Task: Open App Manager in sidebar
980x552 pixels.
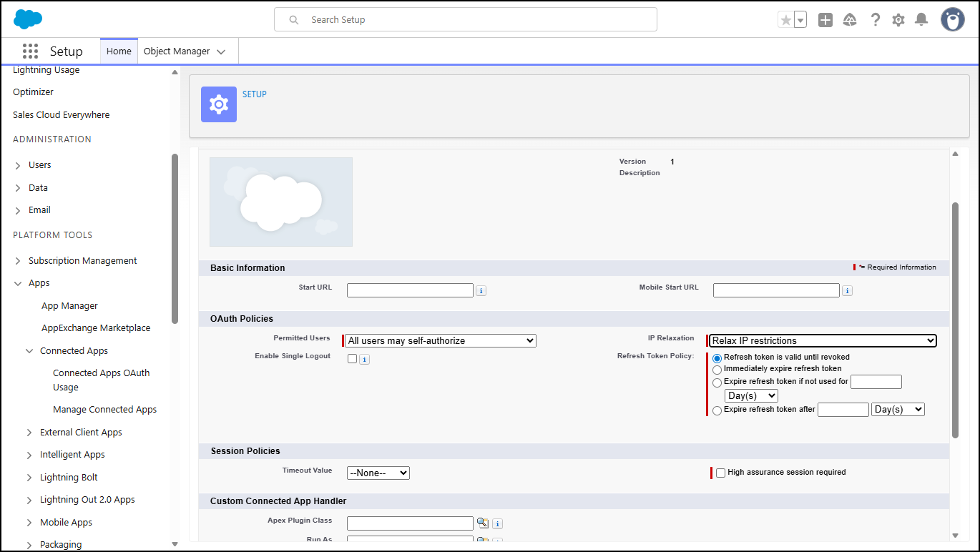Action: point(69,306)
